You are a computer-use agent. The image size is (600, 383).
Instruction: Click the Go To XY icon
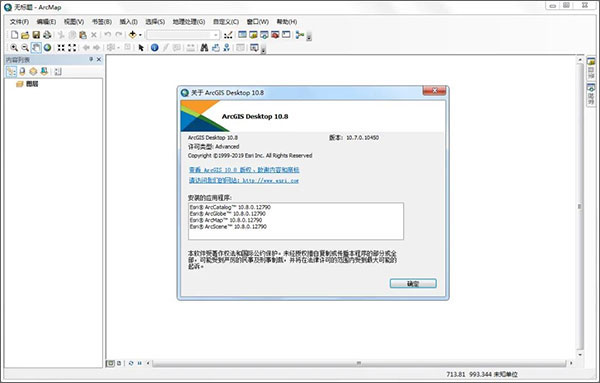tap(227, 47)
